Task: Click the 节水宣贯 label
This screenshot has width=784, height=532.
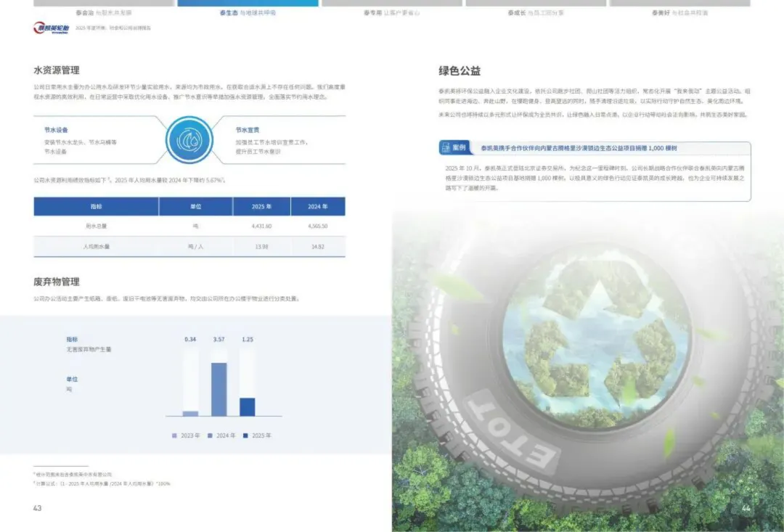Action: 248,130
